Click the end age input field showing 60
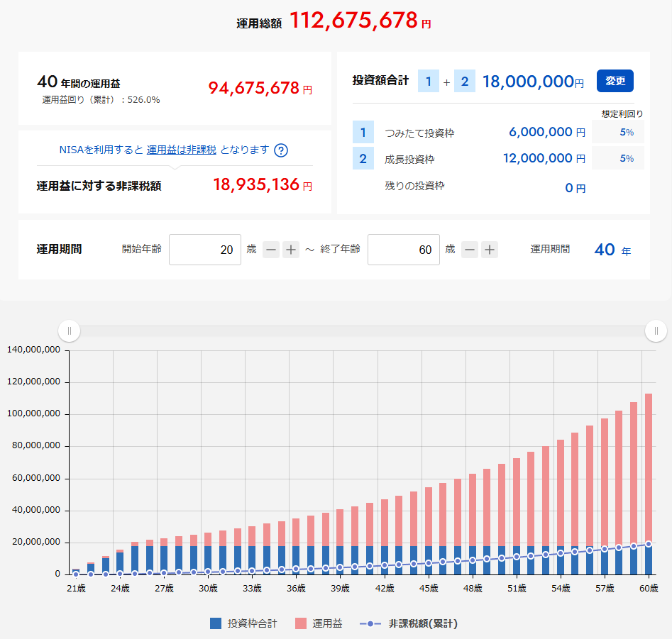This screenshot has width=672, height=639. 404,250
